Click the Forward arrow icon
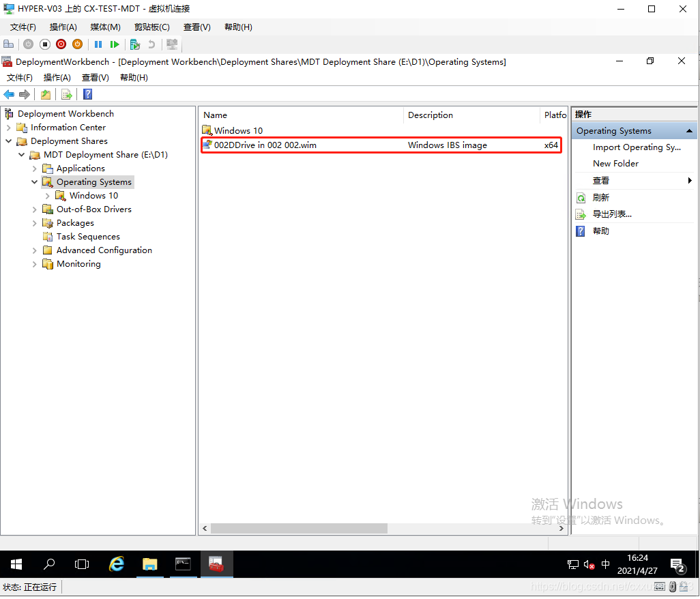This screenshot has height=599, width=700. tap(25, 94)
